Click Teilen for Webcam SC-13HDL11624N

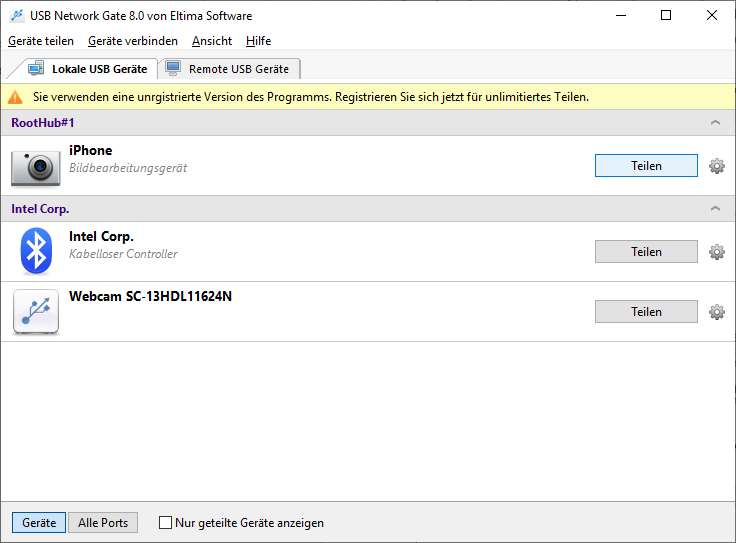coord(646,312)
